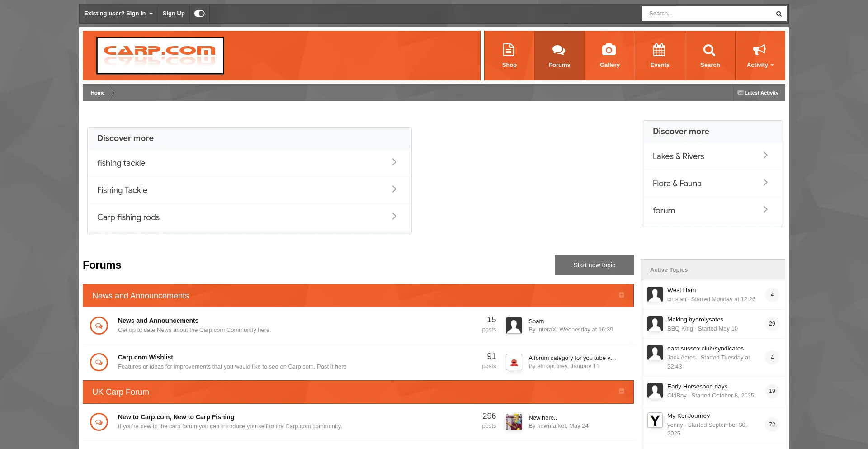The width and height of the screenshot is (868, 449).
Task: Open New to Carp.com, New to Carp Fishing
Action: coord(176,417)
